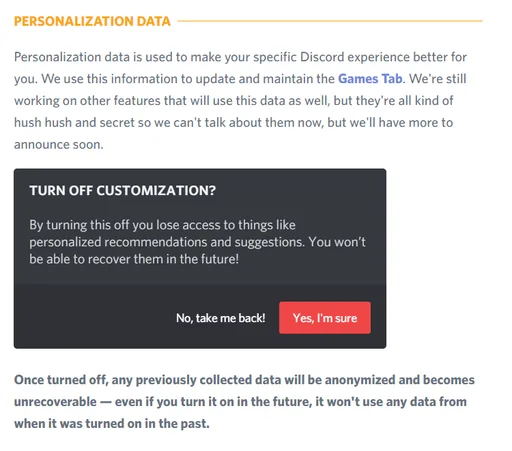
Task: Open the Games Tab link
Action: tap(370, 79)
